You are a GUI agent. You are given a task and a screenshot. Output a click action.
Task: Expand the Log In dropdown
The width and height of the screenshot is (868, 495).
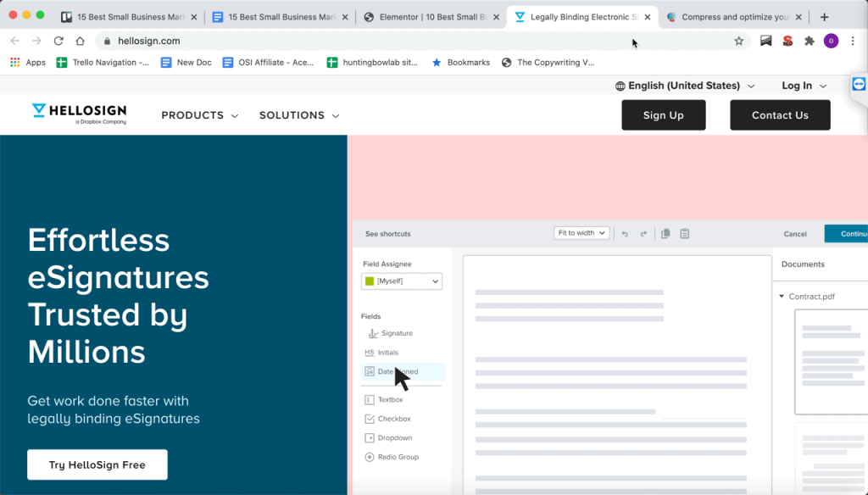point(804,86)
